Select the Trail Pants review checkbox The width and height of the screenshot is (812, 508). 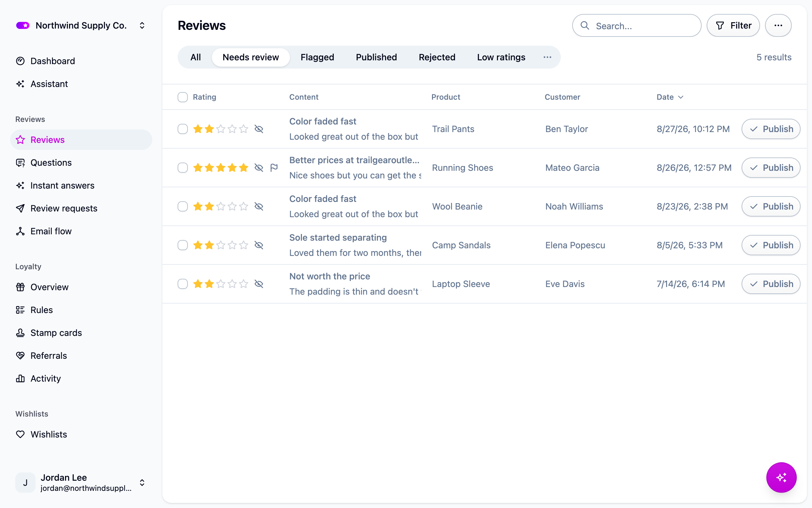pos(182,129)
